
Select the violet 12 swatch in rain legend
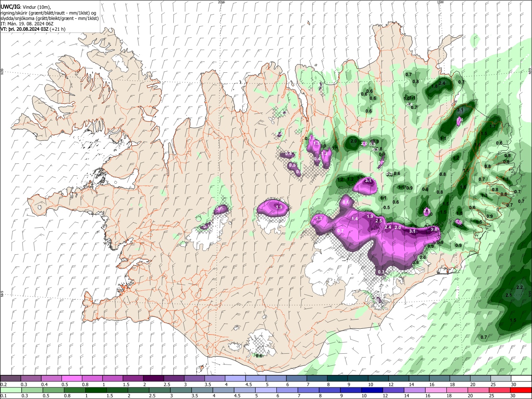pos(394,390)
